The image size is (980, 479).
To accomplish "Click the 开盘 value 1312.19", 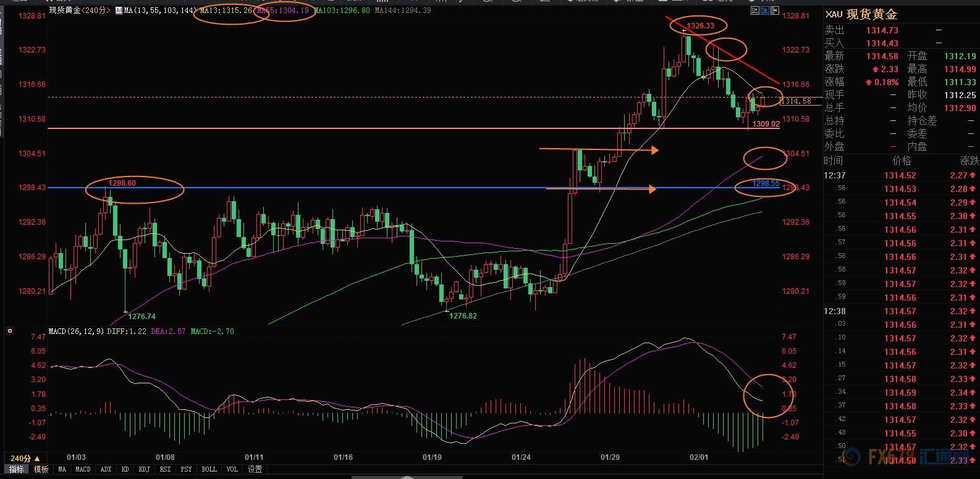I will [x=960, y=56].
